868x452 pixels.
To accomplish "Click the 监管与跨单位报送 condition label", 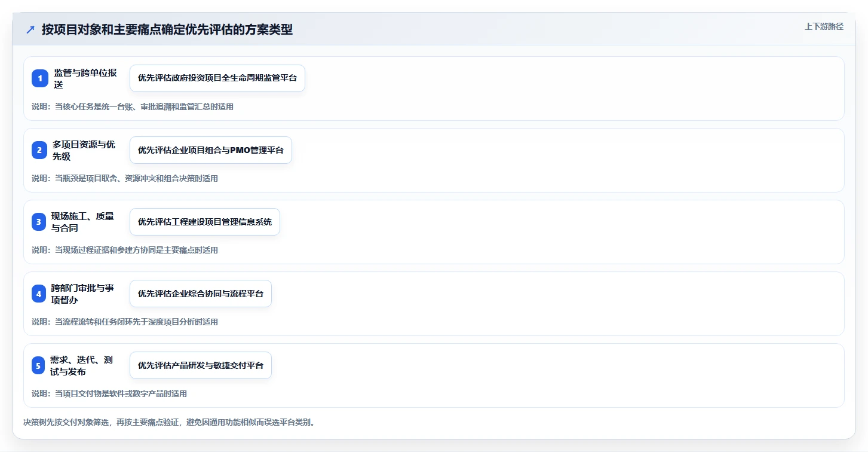I will (85, 78).
